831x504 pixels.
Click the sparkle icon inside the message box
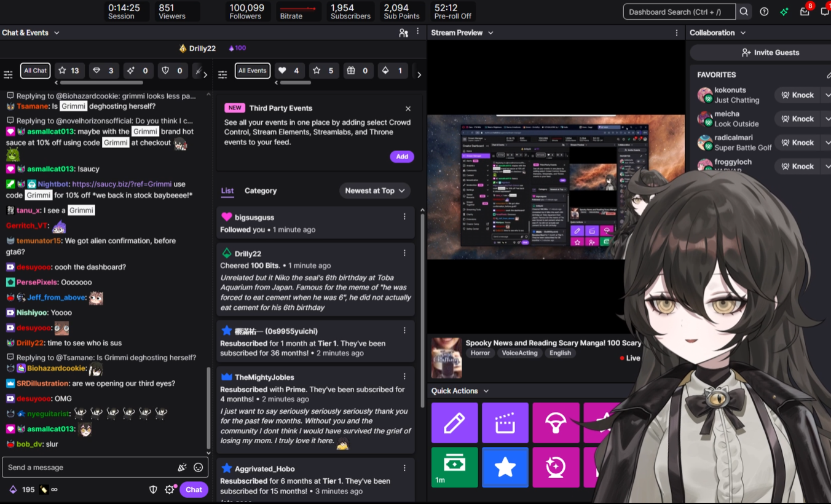(x=182, y=468)
